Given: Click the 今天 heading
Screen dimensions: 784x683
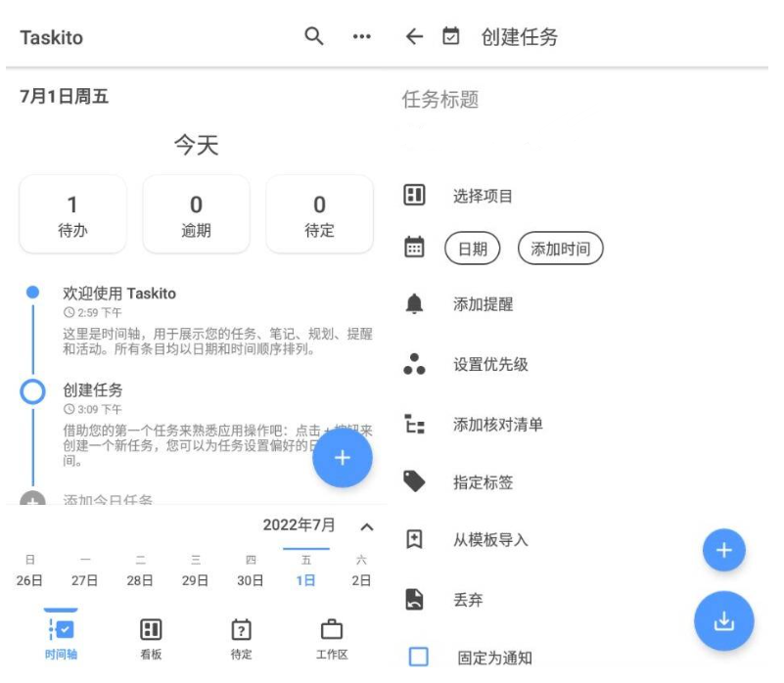Looking at the screenshot, I should click(196, 145).
